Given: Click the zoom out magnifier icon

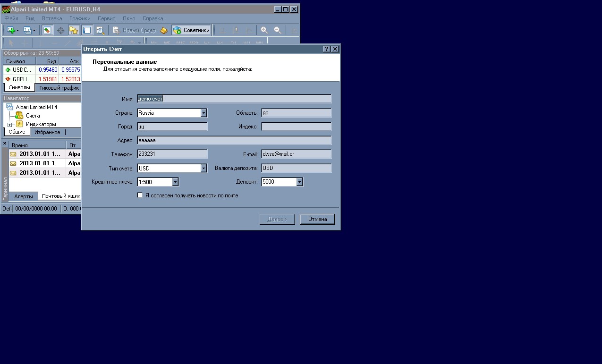Looking at the screenshot, I should click(278, 30).
